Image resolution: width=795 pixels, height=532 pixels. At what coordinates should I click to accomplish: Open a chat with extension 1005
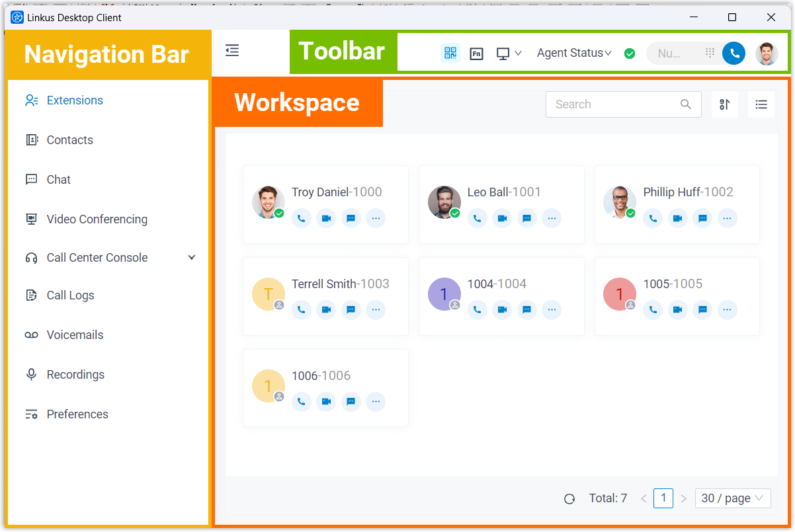pos(703,309)
